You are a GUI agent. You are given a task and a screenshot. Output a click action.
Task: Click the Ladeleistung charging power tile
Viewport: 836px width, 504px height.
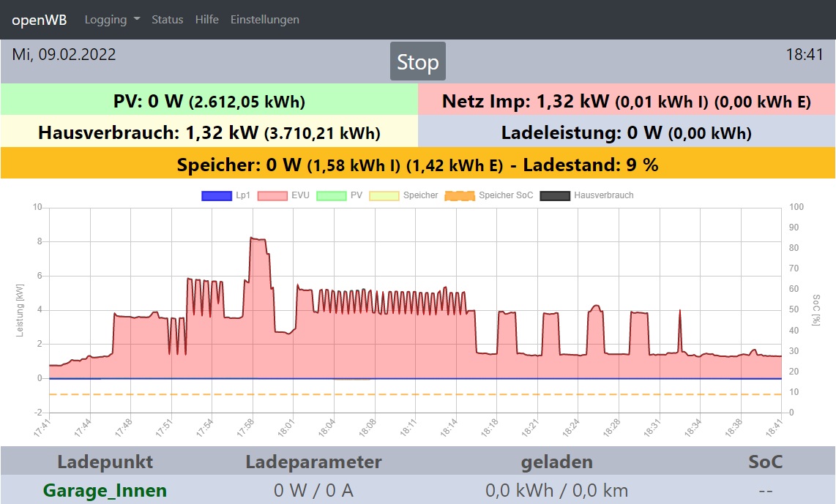tap(626, 132)
